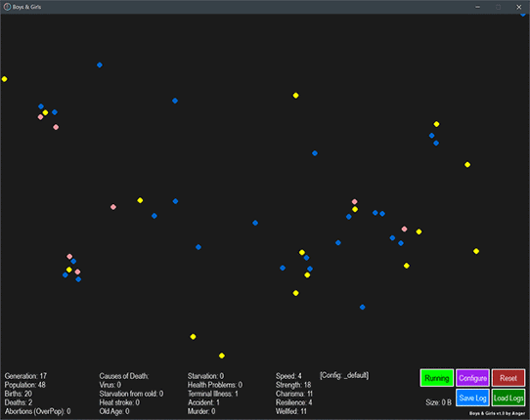Viewport: 530px width, 420px height.
Task: Click the Boys & Girls app icon in the title bar
Action: pos(7,7)
